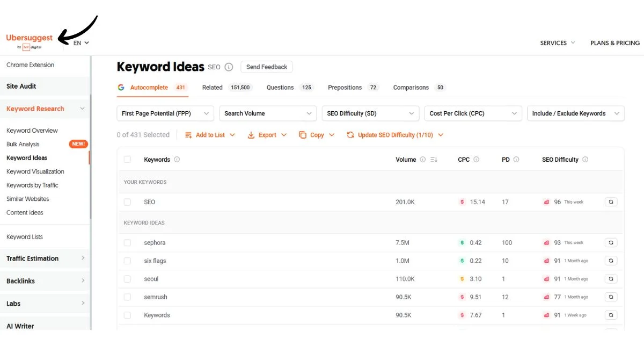Click the green CPC dollar icon for sephora
644x360 pixels.
pos(462,243)
